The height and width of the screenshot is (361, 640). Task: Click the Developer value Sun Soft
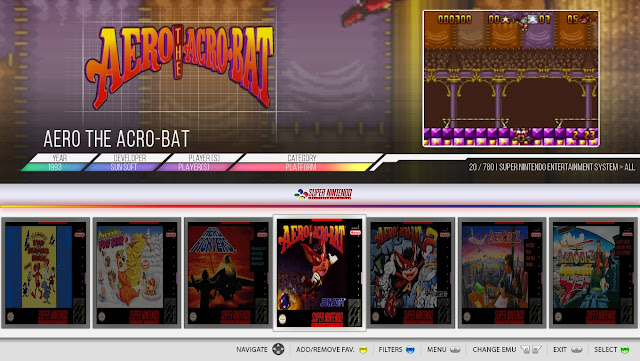[123, 167]
